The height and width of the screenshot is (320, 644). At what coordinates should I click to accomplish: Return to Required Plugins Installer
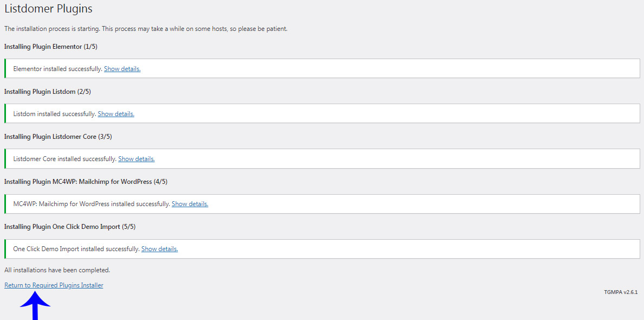54,285
